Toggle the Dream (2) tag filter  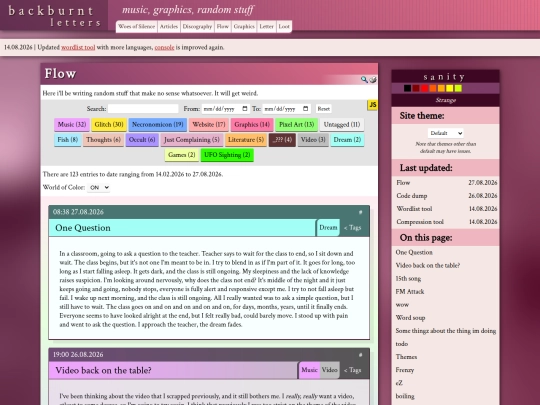347,140
